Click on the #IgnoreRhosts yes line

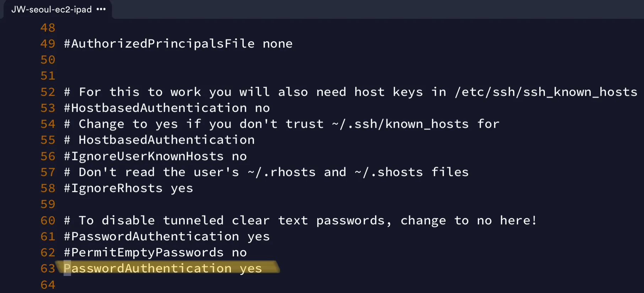[128, 188]
